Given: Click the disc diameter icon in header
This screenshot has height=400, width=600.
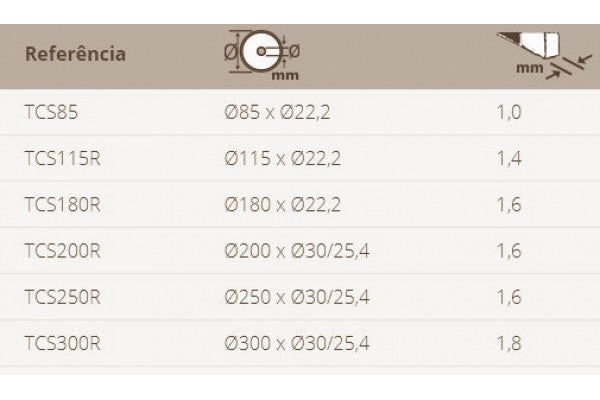Looking at the screenshot, I should (262, 55).
